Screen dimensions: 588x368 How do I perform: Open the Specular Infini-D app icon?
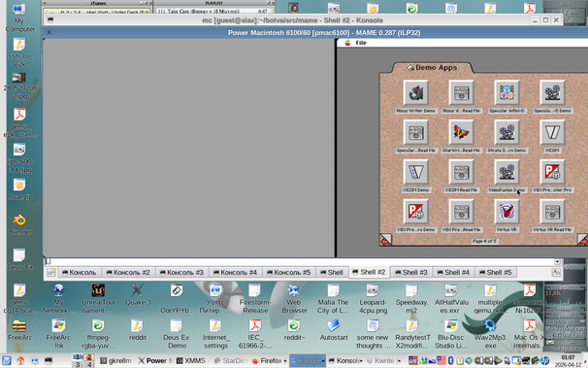click(x=506, y=92)
